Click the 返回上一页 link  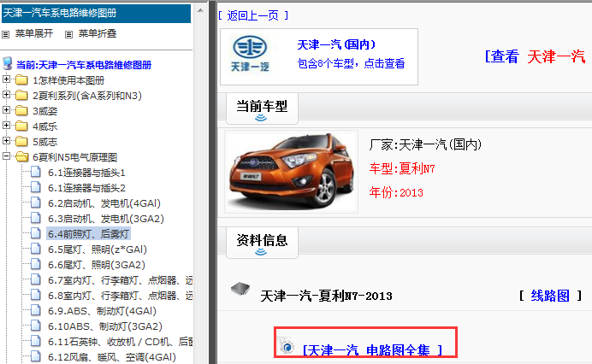253,15
